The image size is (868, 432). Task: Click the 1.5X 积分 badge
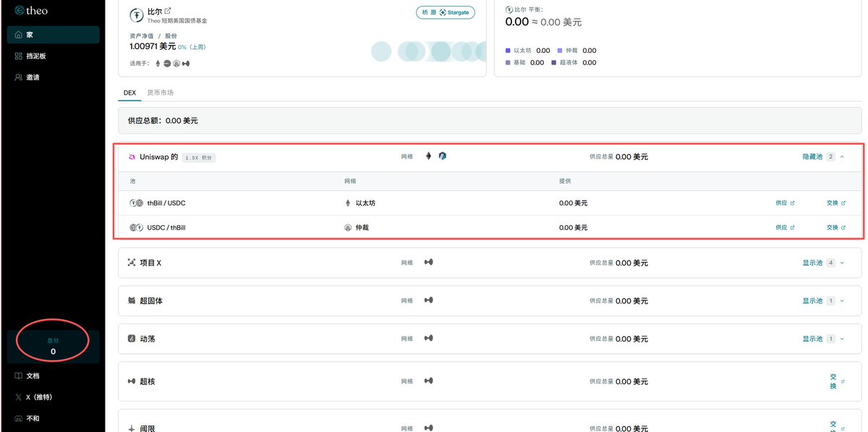point(199,157)
